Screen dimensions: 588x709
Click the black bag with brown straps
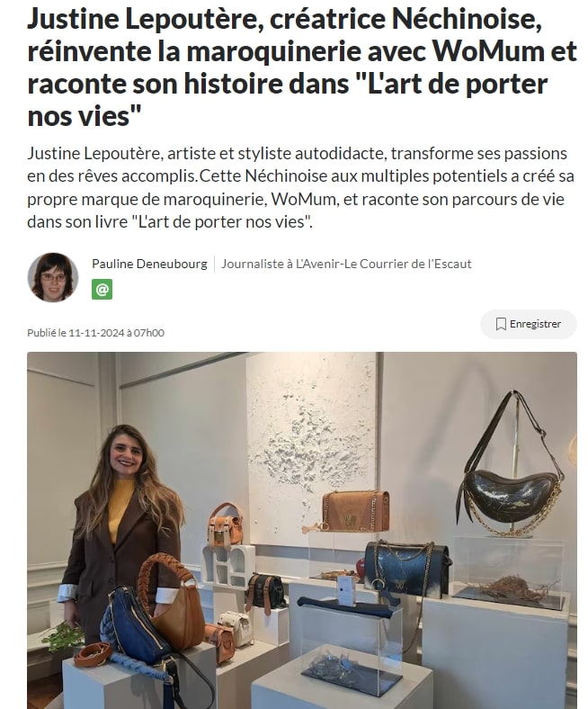coord(265,592)
